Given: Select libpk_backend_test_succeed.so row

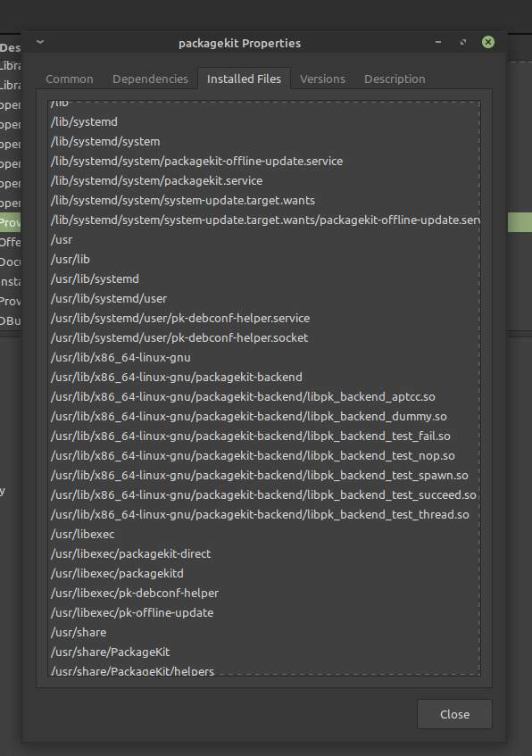Looking at the screenshot, I should click(264, 495).
